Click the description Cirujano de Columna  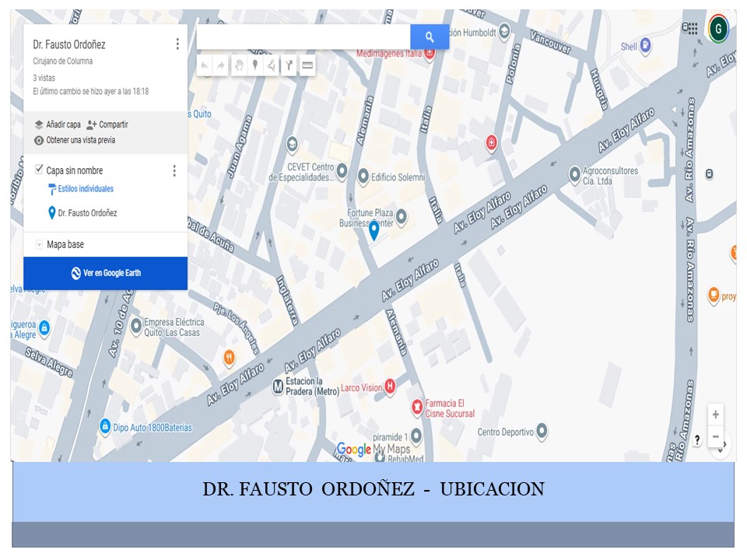[63, 61]
